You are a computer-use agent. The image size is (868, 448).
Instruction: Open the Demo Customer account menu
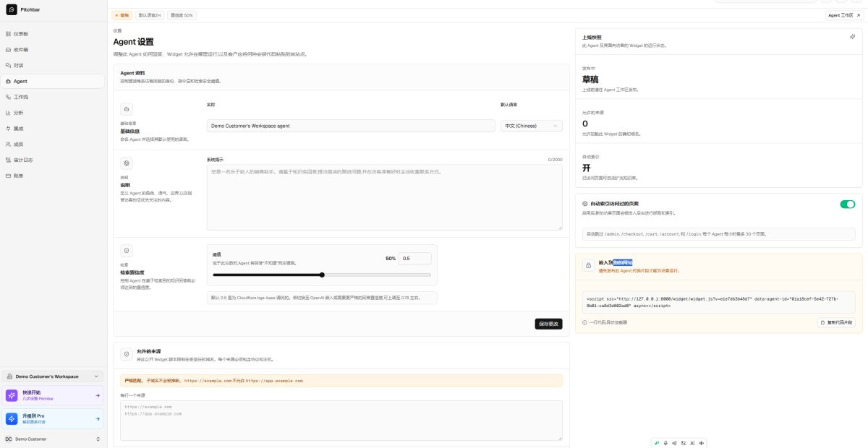(x=54, y=439)
